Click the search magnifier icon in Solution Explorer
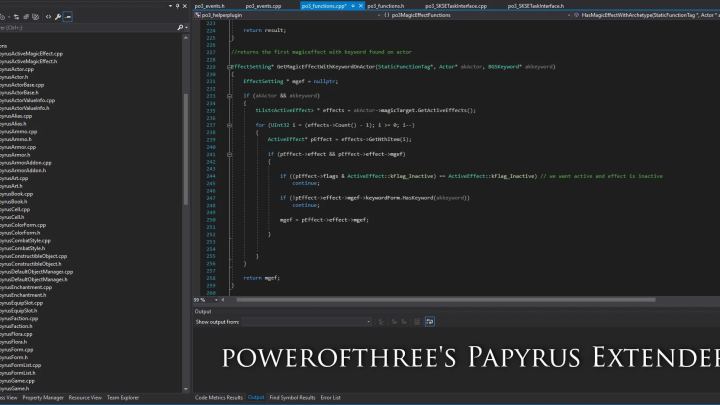 tap(180, 28)
